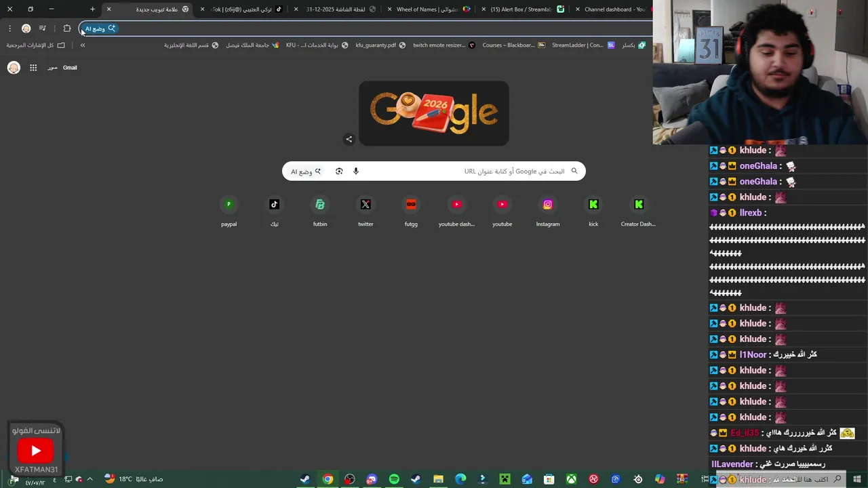Search by image with Google Lens icon
Image resolution: width=868 pixels, height=488 pixels.
coord(339,171)
